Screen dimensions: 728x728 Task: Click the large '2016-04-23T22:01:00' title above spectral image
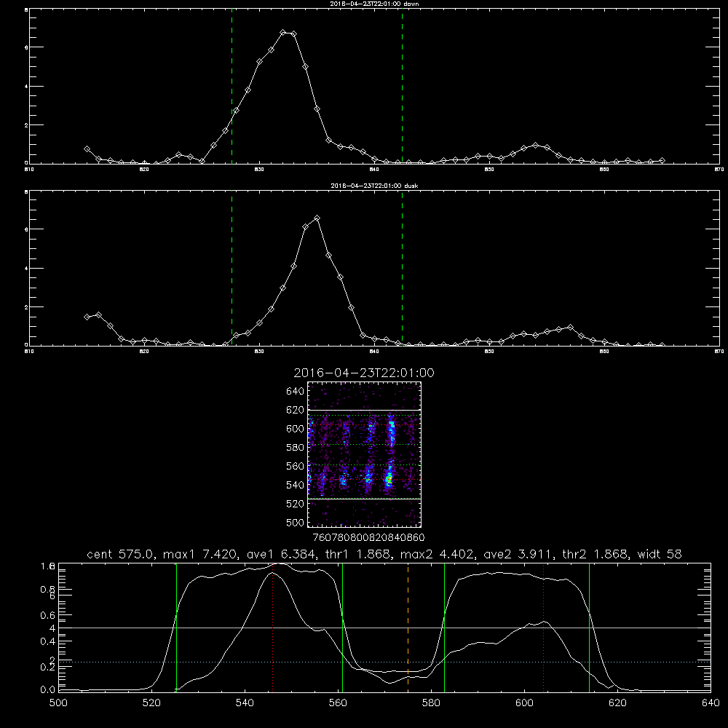tap(364, 373)
